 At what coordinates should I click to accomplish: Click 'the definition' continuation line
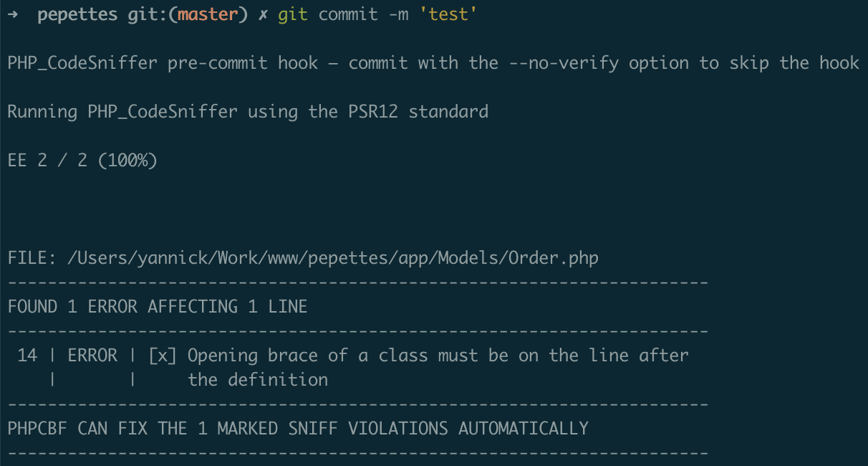coord(258,379)
